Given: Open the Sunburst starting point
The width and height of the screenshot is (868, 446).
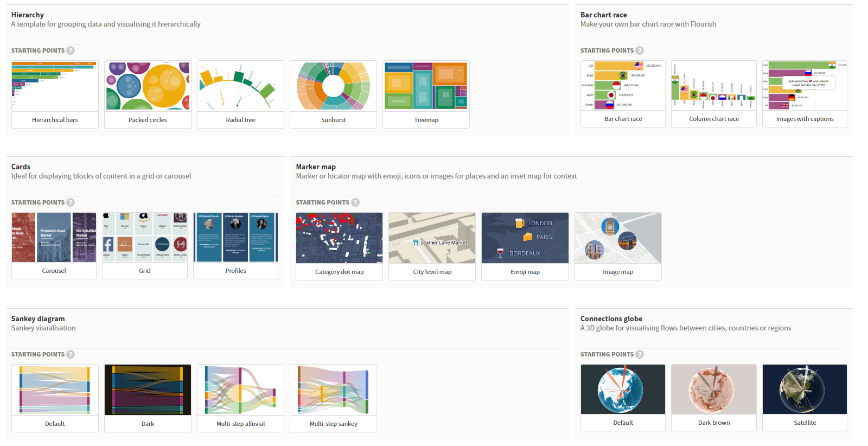Looking at the screenshot, I should [333, 94].
